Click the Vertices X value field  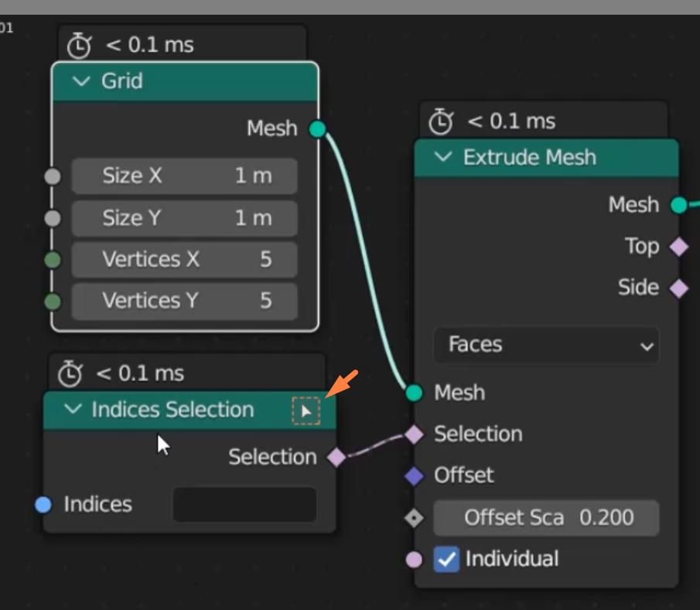(184, 260)
